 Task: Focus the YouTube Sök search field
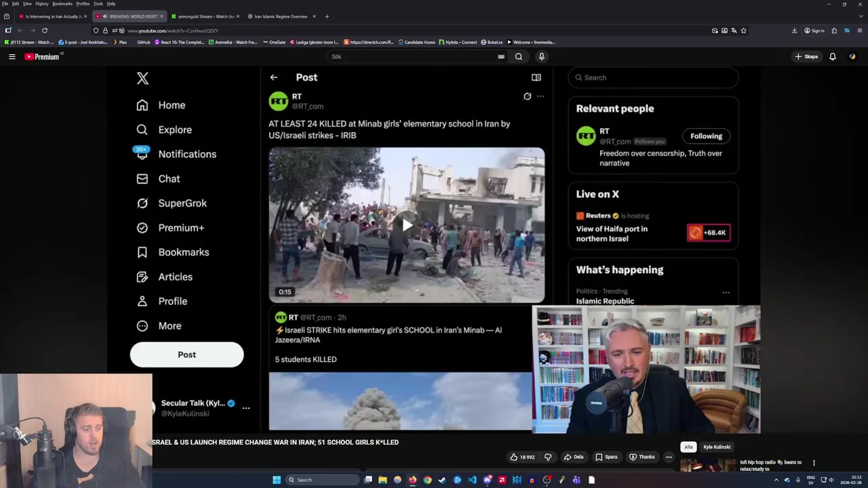click(412, 57)
